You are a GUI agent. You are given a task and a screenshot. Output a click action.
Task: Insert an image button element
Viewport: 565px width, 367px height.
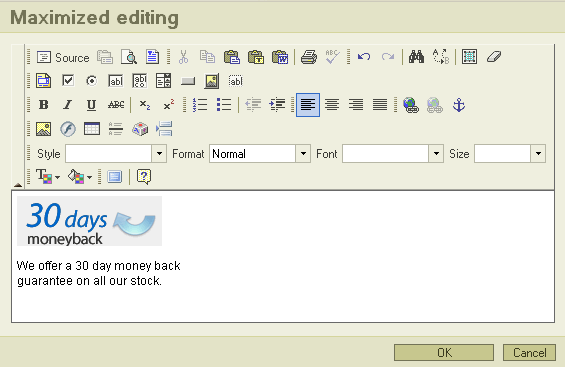[212, 81]
